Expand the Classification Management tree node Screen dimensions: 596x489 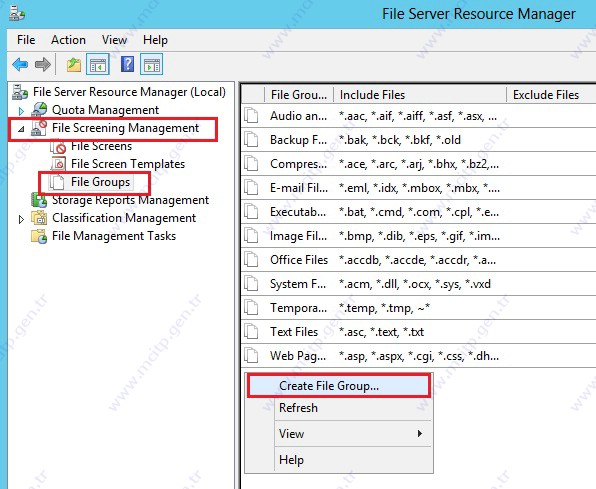pos(21,219)
